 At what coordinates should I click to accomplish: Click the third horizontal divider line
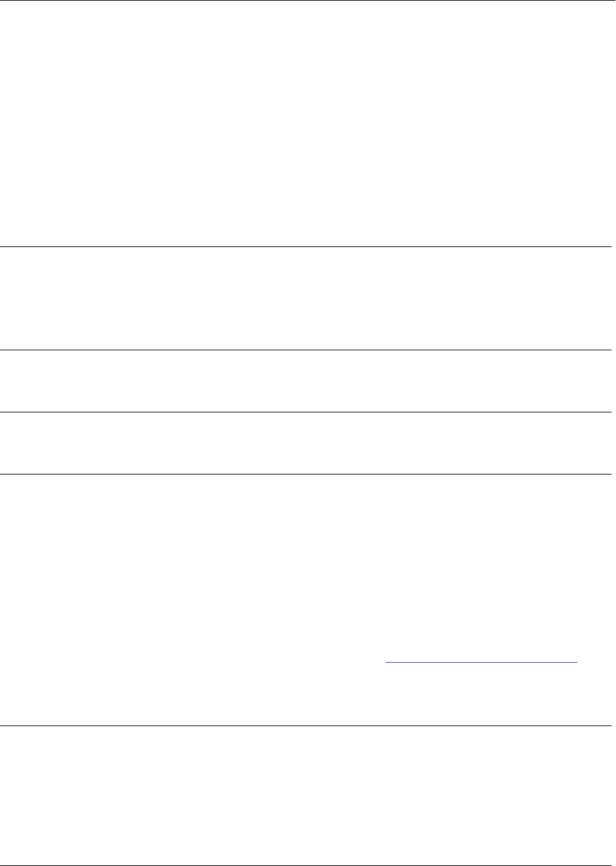pos(305,412)
